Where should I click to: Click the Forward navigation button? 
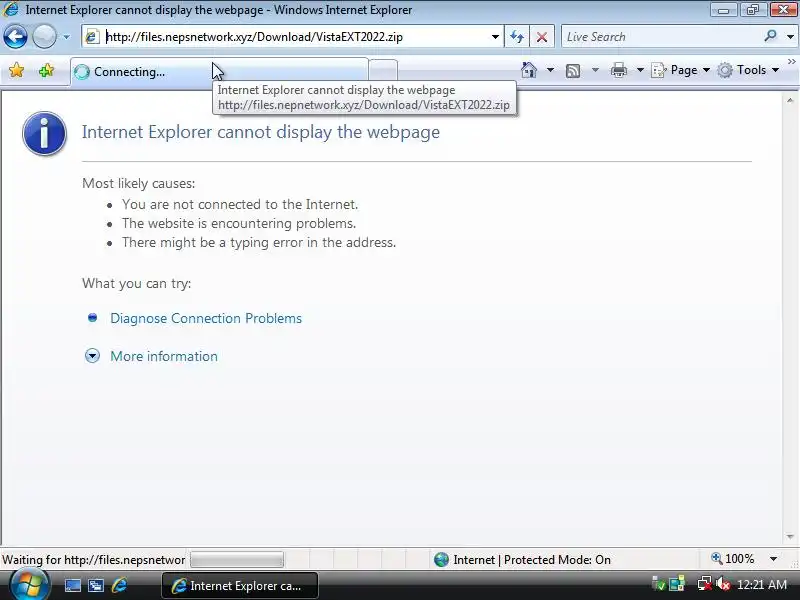[x=45, y=37]
